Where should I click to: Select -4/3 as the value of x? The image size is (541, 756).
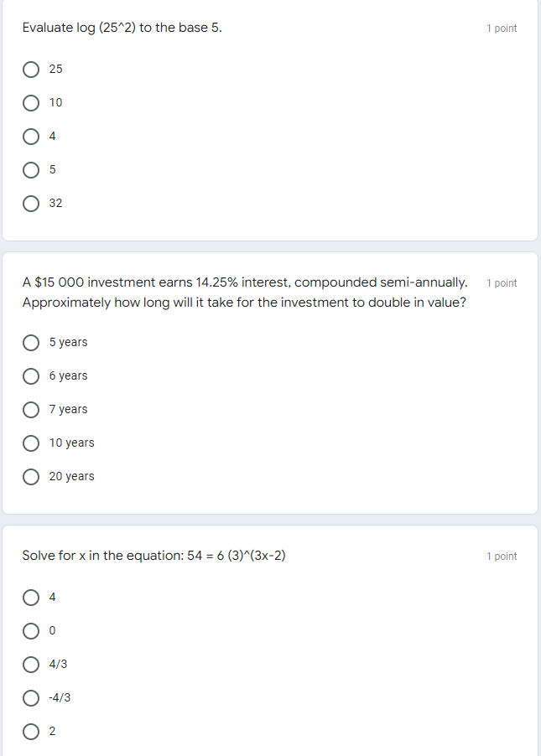31,697
